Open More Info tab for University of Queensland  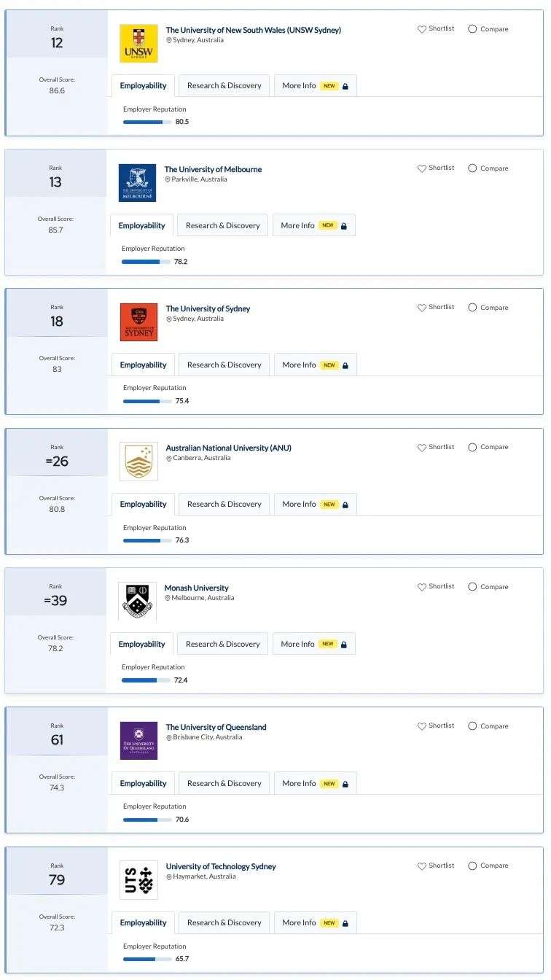tap(316, 784)
